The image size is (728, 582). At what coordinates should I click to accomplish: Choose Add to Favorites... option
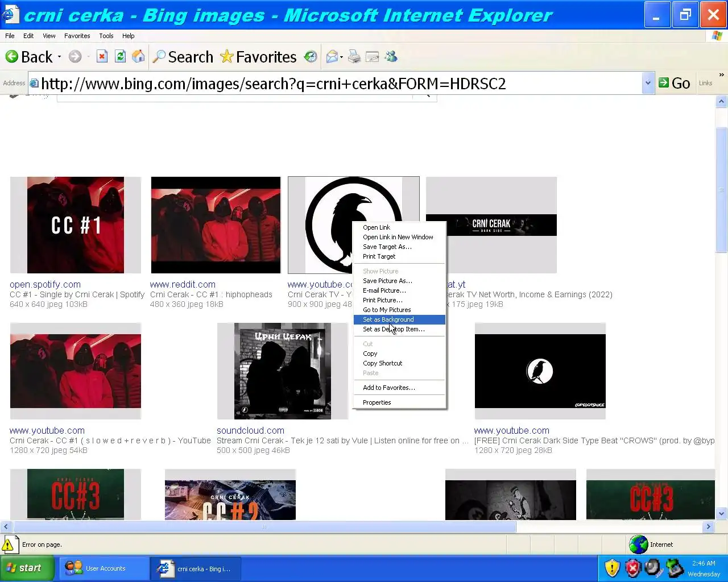point(399,388)
